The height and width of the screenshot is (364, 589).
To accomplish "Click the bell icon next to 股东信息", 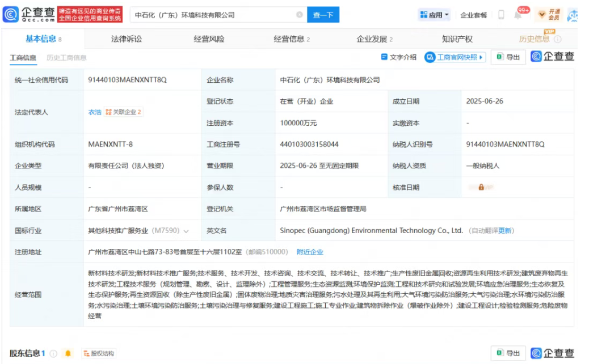I will [68, 354].
